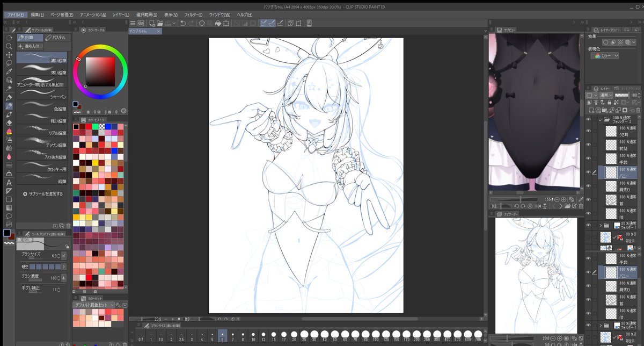The width and height of the screenshot is (644, 346).
Task: Toggle lock checkbox of うさ耳 layer
Action: pyautogui.click(x=595, y=131)
